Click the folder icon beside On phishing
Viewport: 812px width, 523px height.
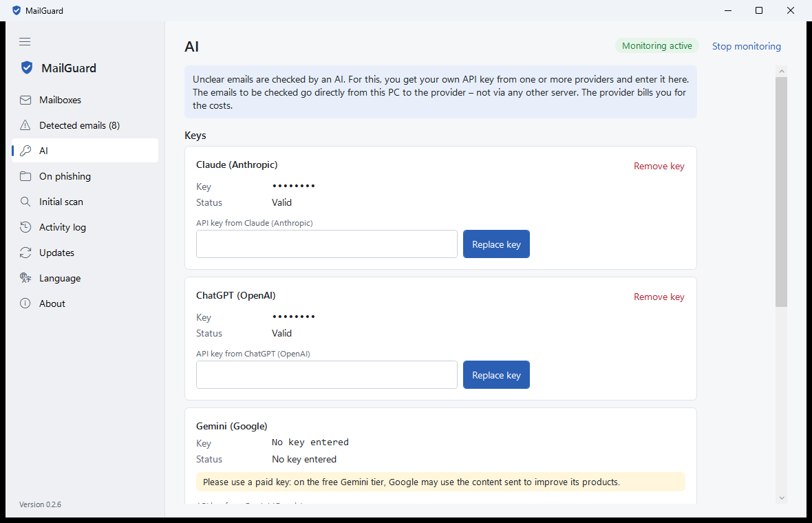point(25,176)
